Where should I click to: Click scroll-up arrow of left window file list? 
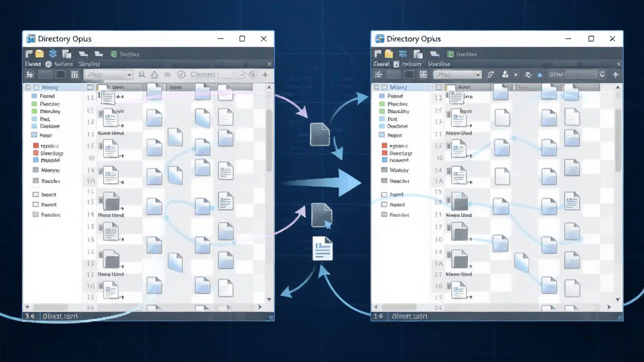tap(269, 87)
